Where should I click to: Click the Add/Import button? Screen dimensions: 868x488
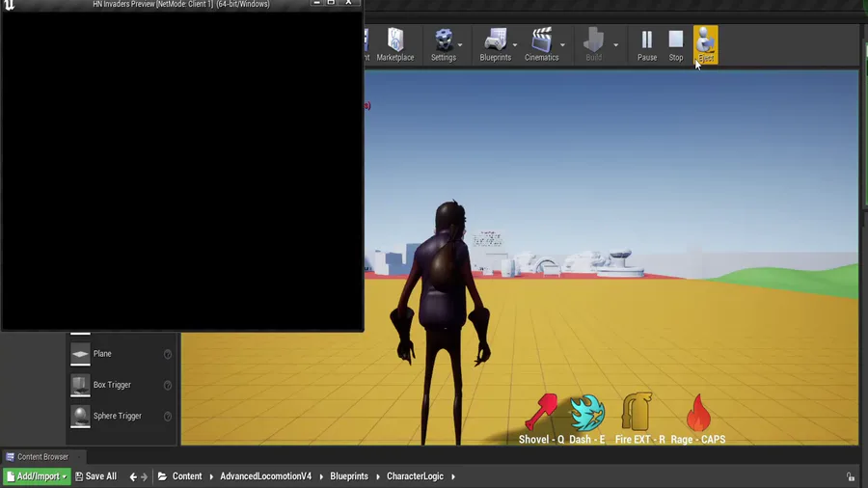click(37, 476)
